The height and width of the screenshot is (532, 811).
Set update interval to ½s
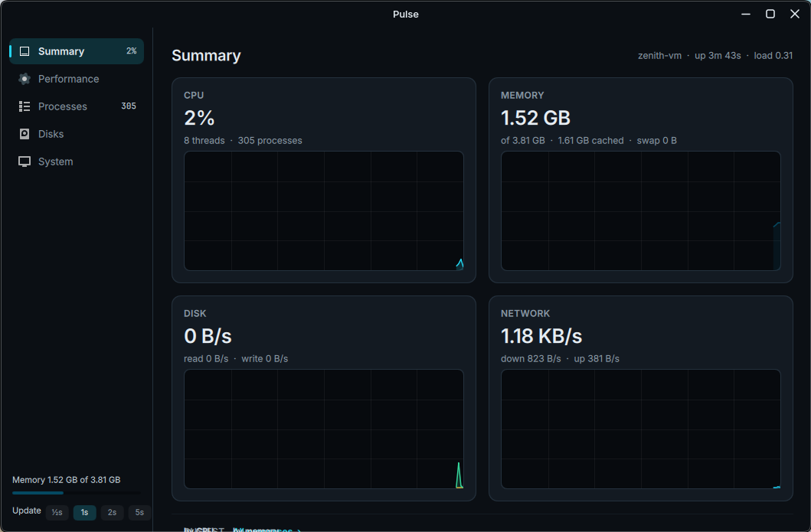click(x=57, y=512)
